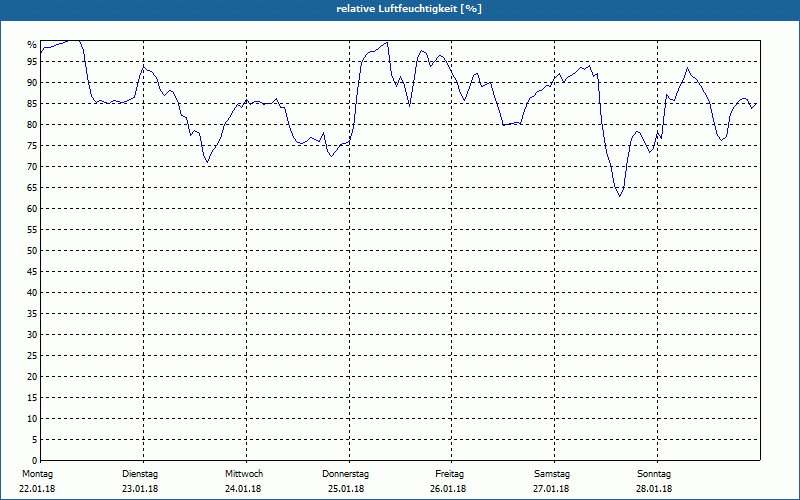Viewport: 800px width, 500px height.
Task: Click the y-axis value 35
Action: [x=32, y=314]
